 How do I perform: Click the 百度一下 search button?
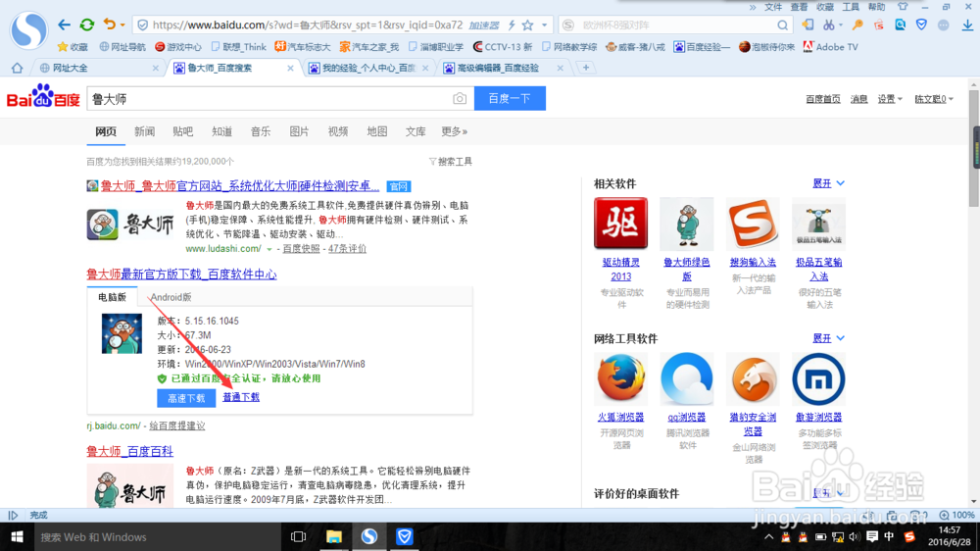click(x=510, y=98)
